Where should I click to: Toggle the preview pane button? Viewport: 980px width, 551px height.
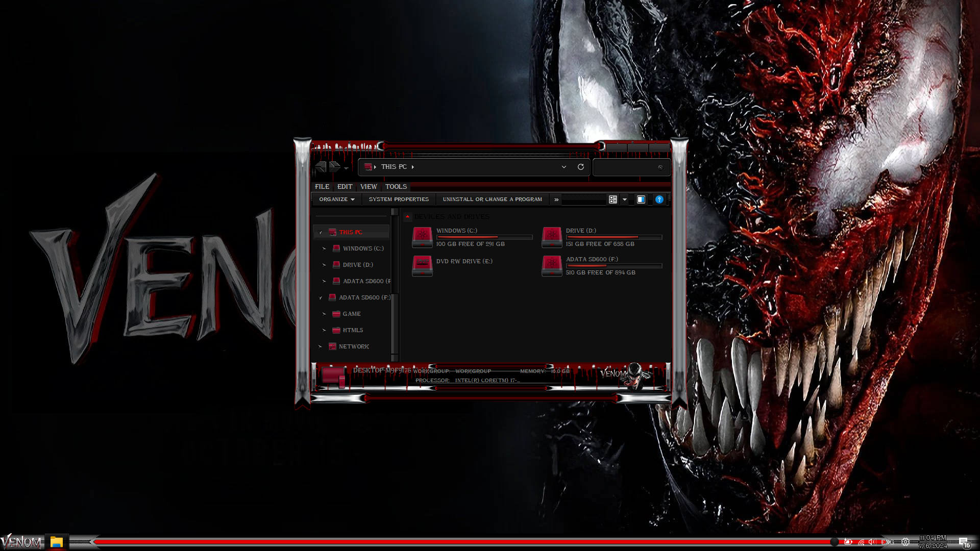[x=641, y=199]
